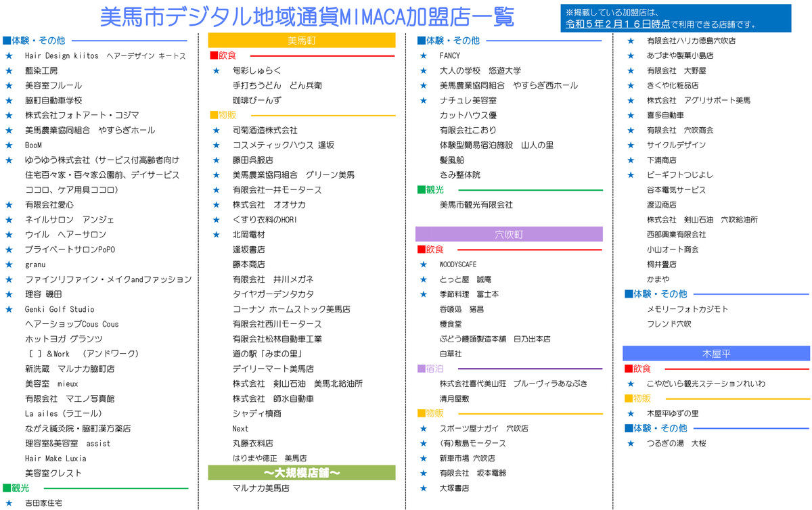Click the 宿泊 category heading
The height and width of the screenshot is (510, 812).
430,369
